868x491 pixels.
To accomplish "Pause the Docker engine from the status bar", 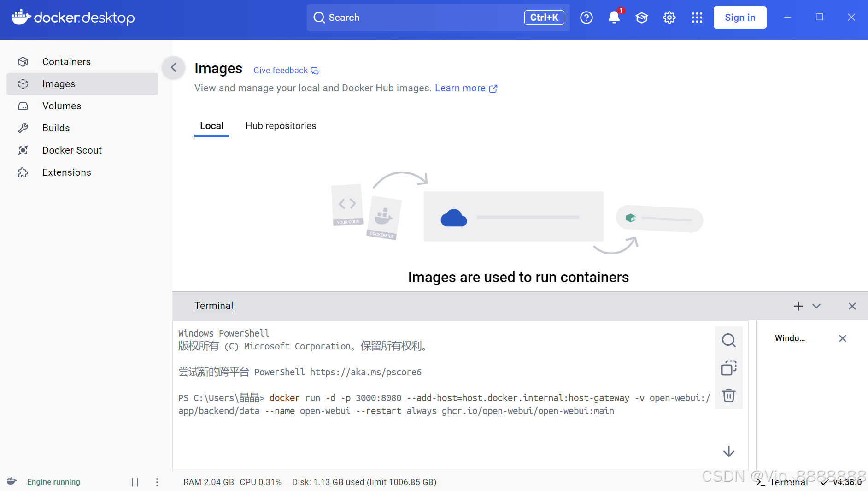I will (135, 482).
